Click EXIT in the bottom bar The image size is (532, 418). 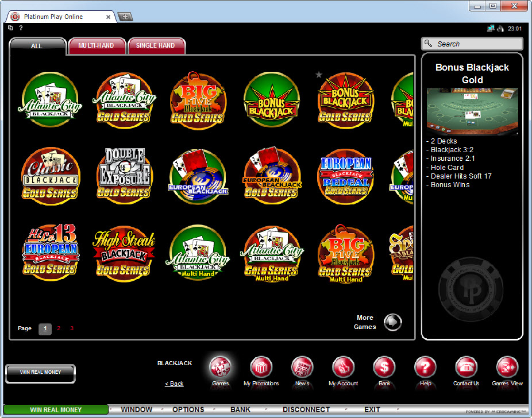click(372, 409)
